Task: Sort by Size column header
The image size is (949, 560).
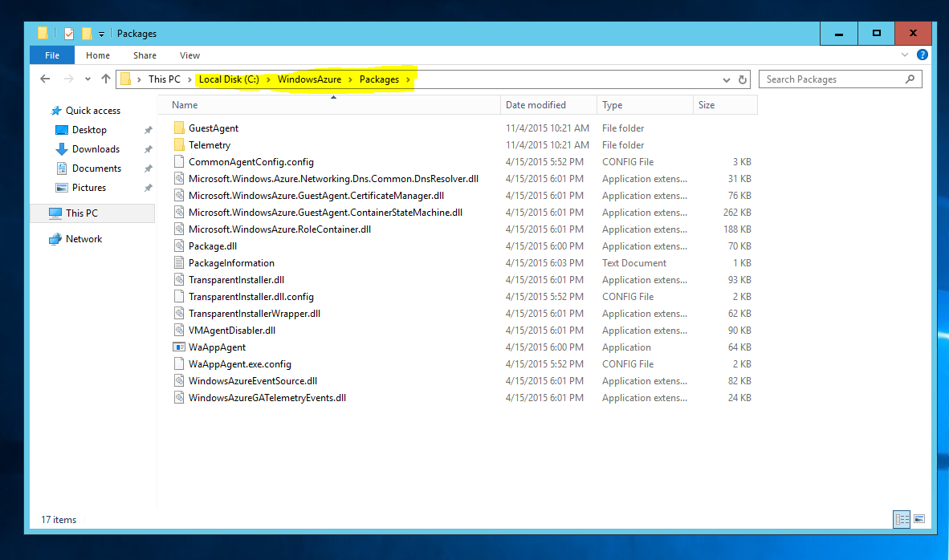Action: (x=725, y=105)
